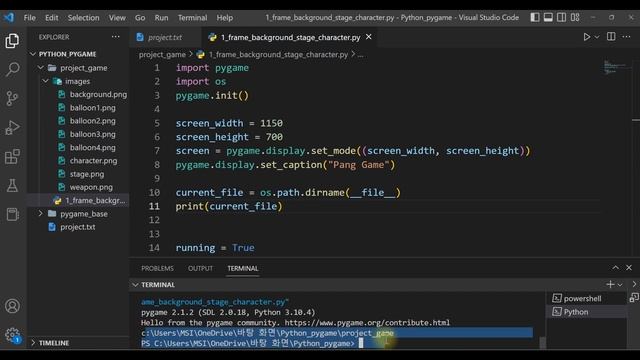Toggle the bottom panel layout
The height and width of the screenshot is (360, 640).
[x=548, y=17]
